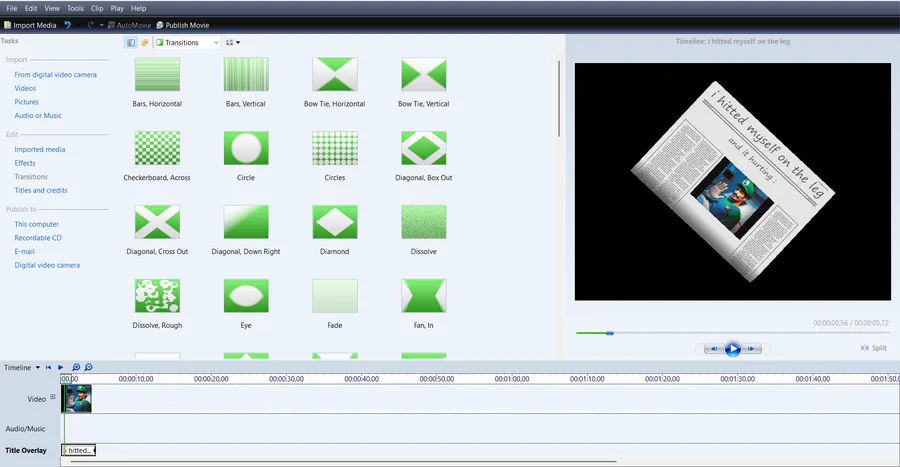Viewport: 900px width, 467px height.
Task: Publish to Recordable CD link
Action: [x=38, y=238]
